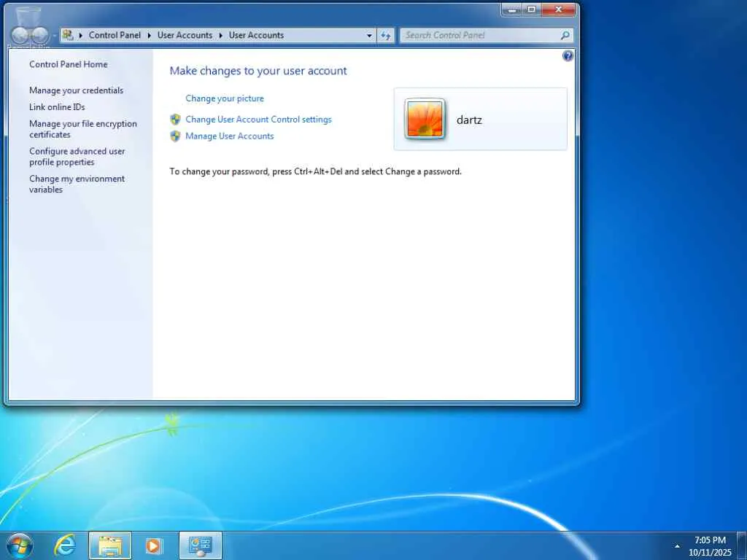This screenshot has height=560, width=747.
Task: Open Windows Media Player taskbar icon
Action: pyautogui.click(x=154, y=545)
